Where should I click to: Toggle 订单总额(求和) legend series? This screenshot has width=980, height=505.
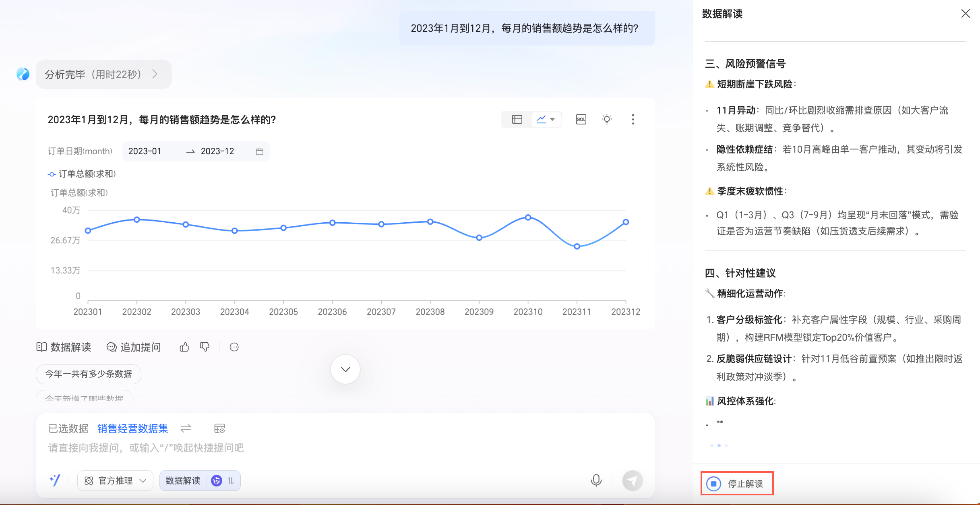pos(82,174)
